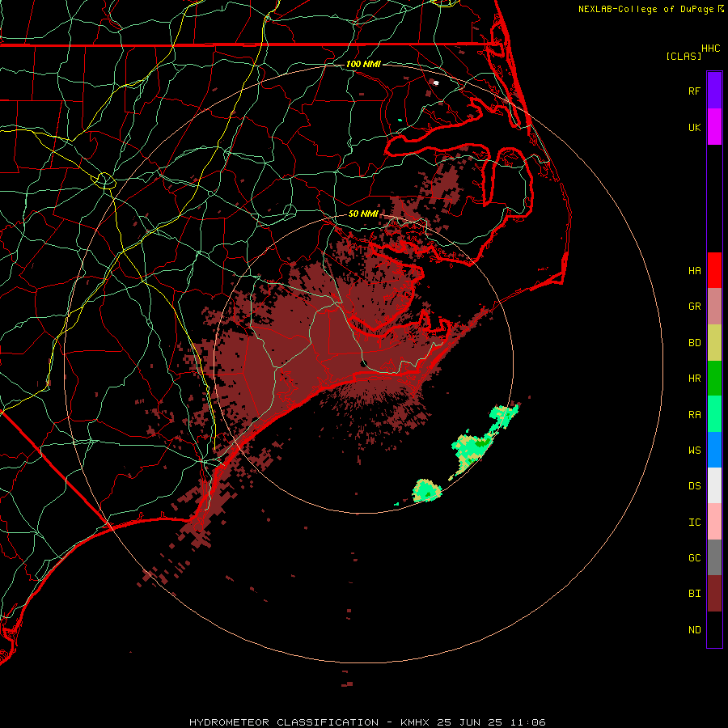
Task: Click the RF legend label
Action: click(695, 91)
